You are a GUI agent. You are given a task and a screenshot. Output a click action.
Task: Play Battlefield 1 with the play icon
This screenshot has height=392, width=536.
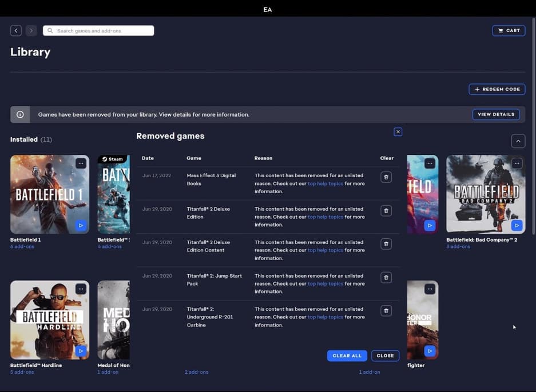click(x=81, y=225)
